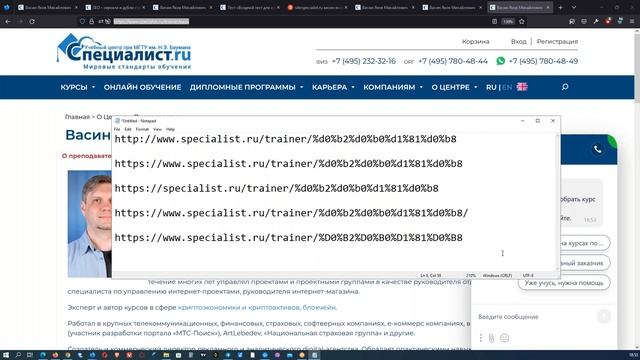Click the UK flag language icon
Image resolution: width=640 pixels, height=360 pixels.
522,87
